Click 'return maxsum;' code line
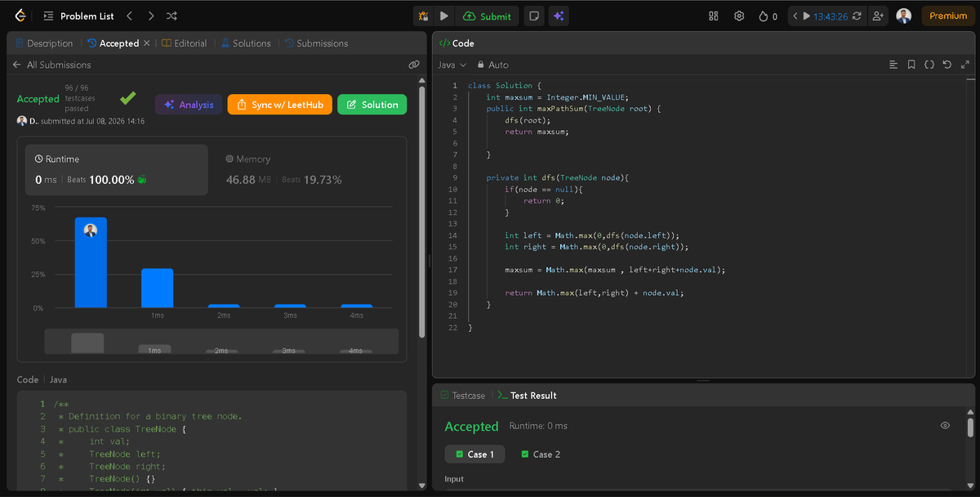This screenshot has height=497, width=980. click(536, 131)
